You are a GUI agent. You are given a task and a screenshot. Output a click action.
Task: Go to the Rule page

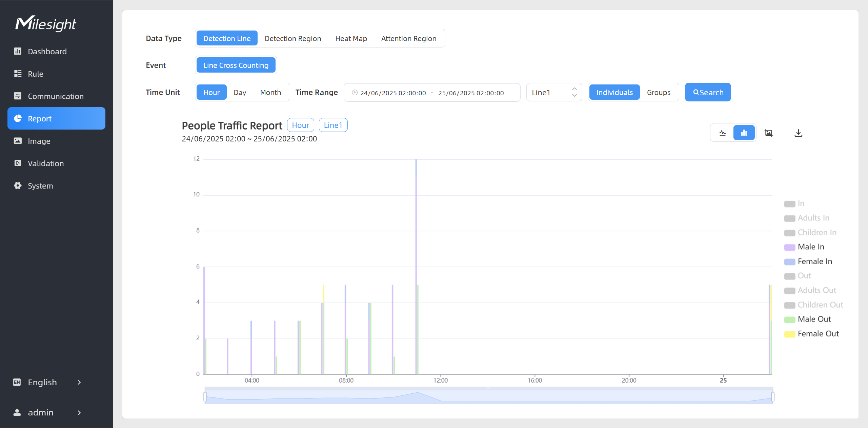pyautogui.click(x=35, y=74)
